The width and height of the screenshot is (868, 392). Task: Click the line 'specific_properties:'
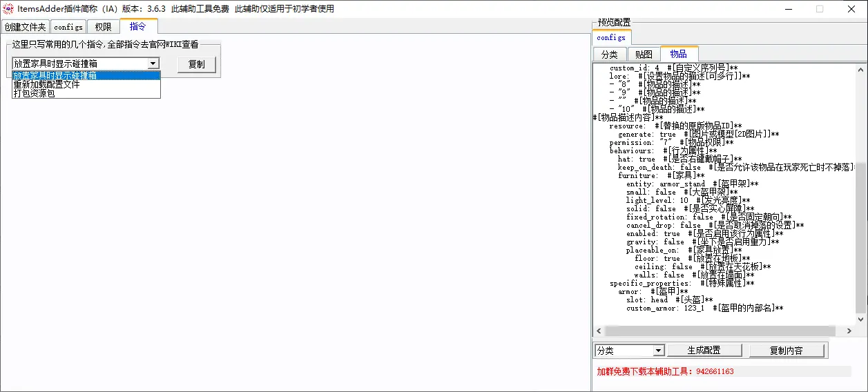coord(682,283)
